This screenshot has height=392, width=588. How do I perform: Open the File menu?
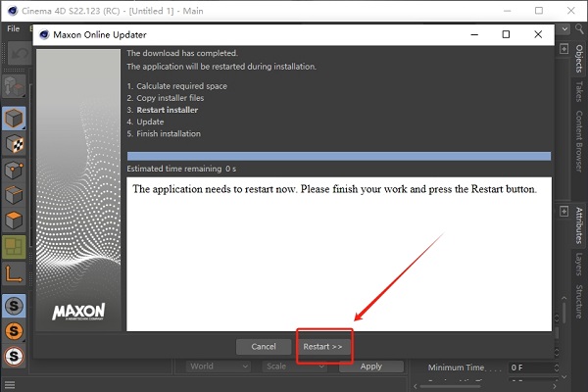[x=14, y=28]
